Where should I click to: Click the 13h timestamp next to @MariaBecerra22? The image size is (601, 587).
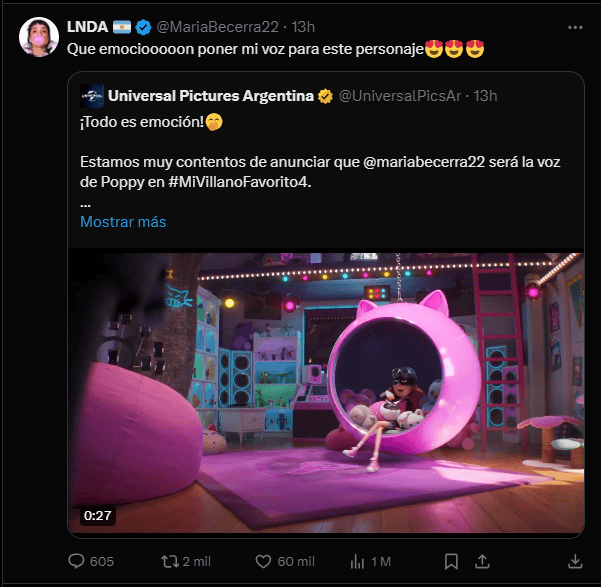click(x=303, y=26)
